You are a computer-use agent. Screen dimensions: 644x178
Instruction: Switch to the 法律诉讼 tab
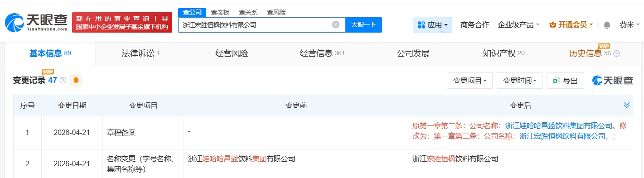click(140, 53)
